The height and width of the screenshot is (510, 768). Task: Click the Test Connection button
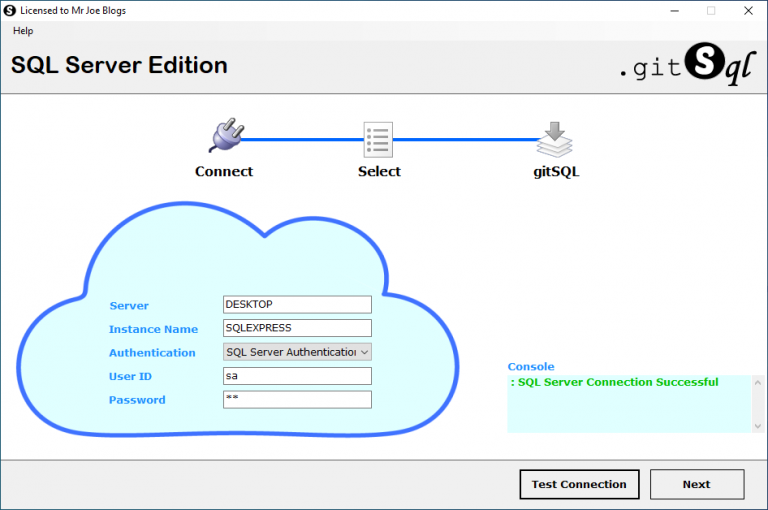pos(579,484)
